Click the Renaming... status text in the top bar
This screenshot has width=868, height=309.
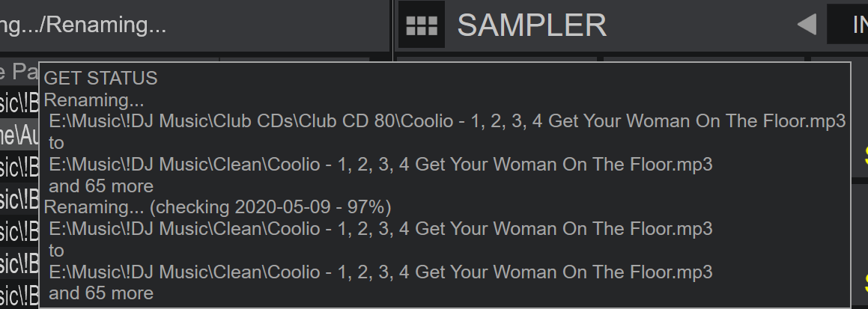coord(83,25)
